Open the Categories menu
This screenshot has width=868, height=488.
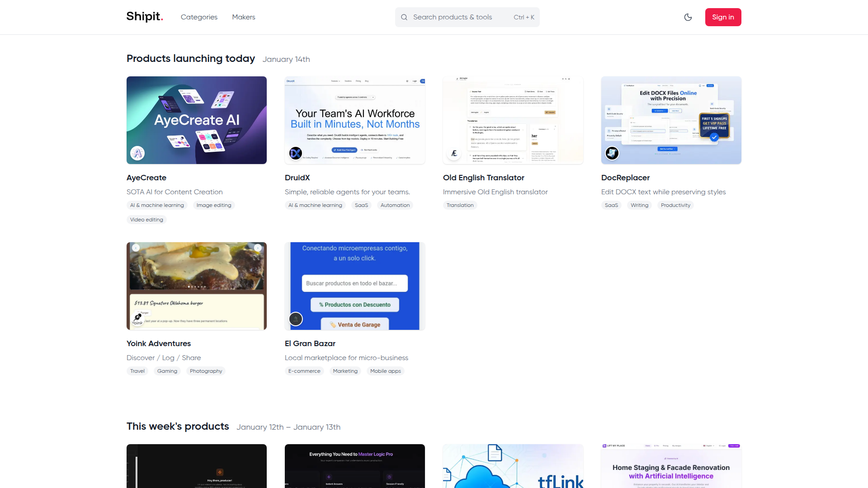click(199, 17)
